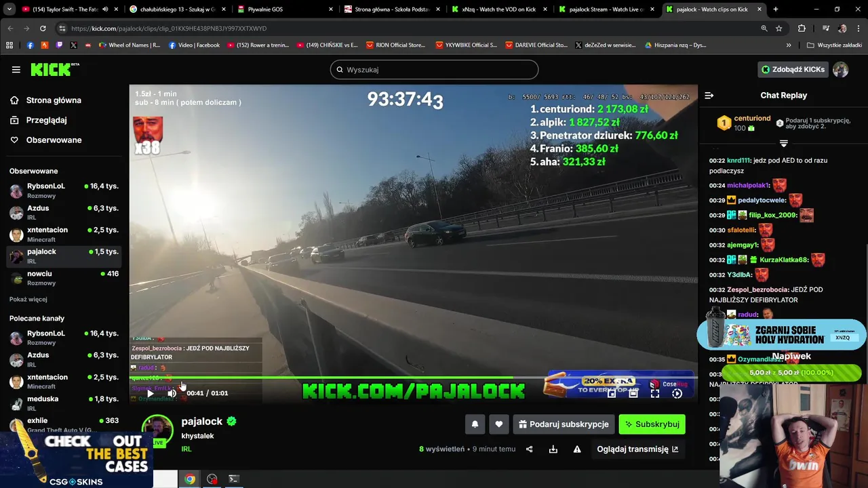Open the user profile avatar menu
Screen dimensions: 868x488
(x=841, y=69)
